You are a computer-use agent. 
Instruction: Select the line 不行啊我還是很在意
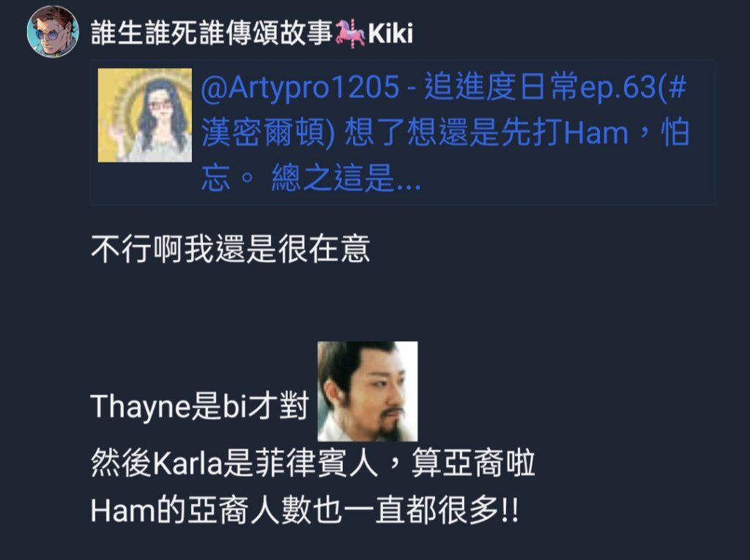pyautogui.click(x=231, y=249)
